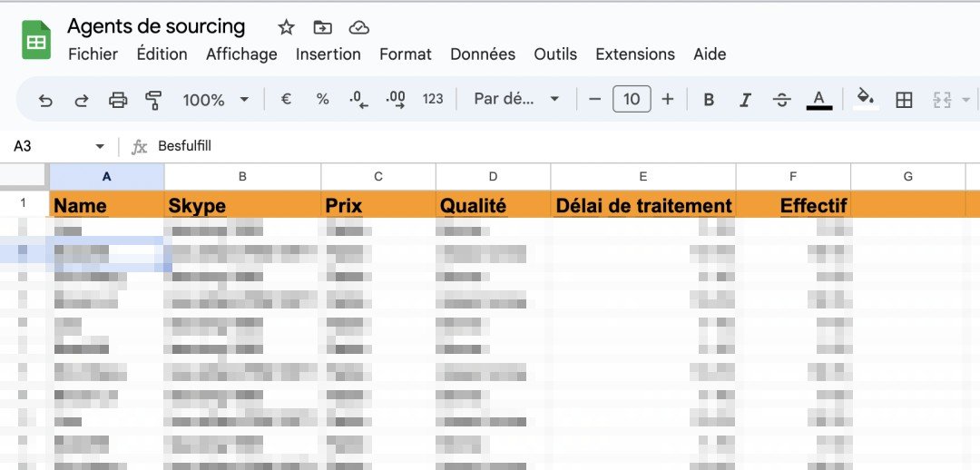Open the 100% zoom dropdown
This screenshot has height=470, width=980.
216,100
